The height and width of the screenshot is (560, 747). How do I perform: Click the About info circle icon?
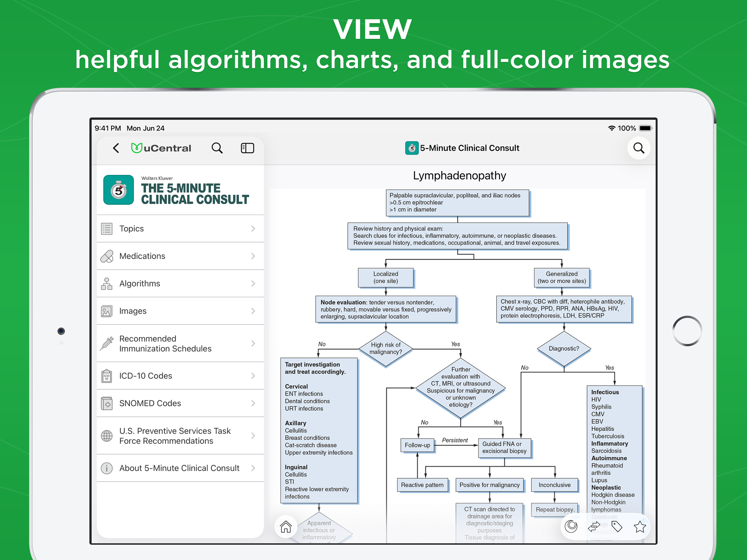107,468
